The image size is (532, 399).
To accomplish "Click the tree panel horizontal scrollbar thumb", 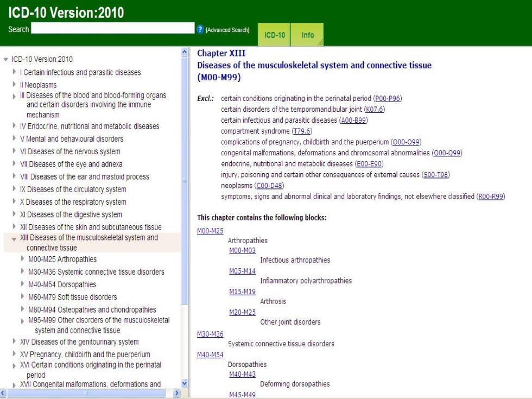I will point(86,393).
